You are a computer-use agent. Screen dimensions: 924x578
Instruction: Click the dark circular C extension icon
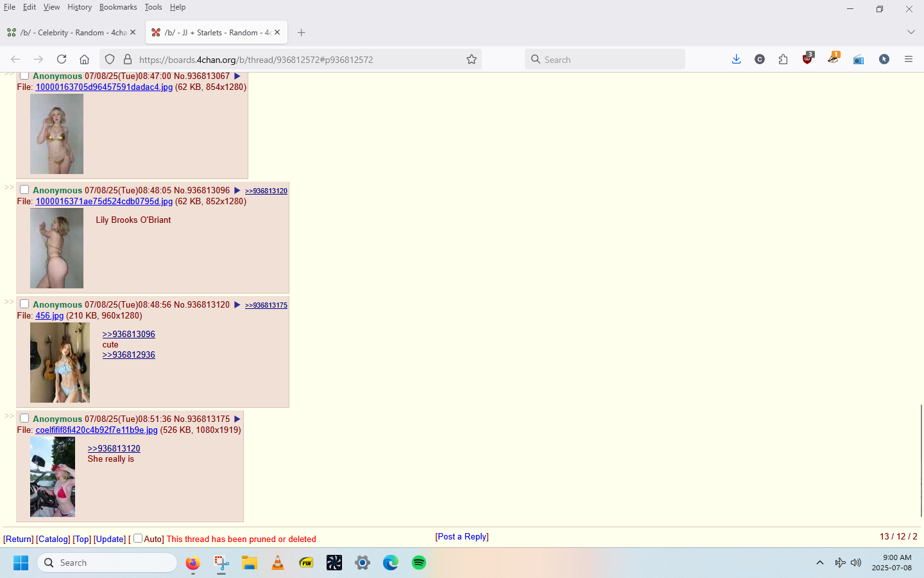[x=760, y=59]
